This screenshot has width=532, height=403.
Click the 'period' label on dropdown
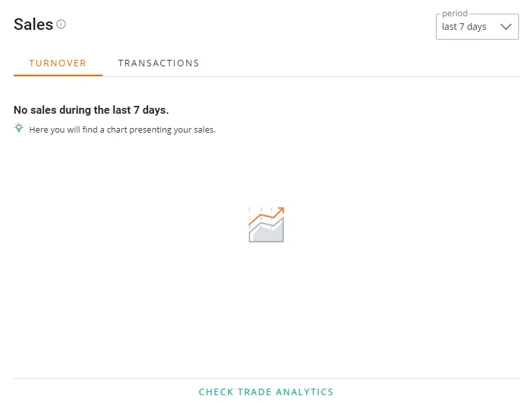click(x=455, y=14)
